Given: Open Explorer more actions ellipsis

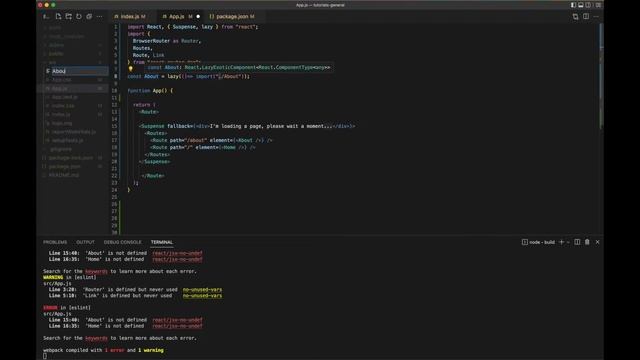Looking at the screenshot, I should point(100,16).
